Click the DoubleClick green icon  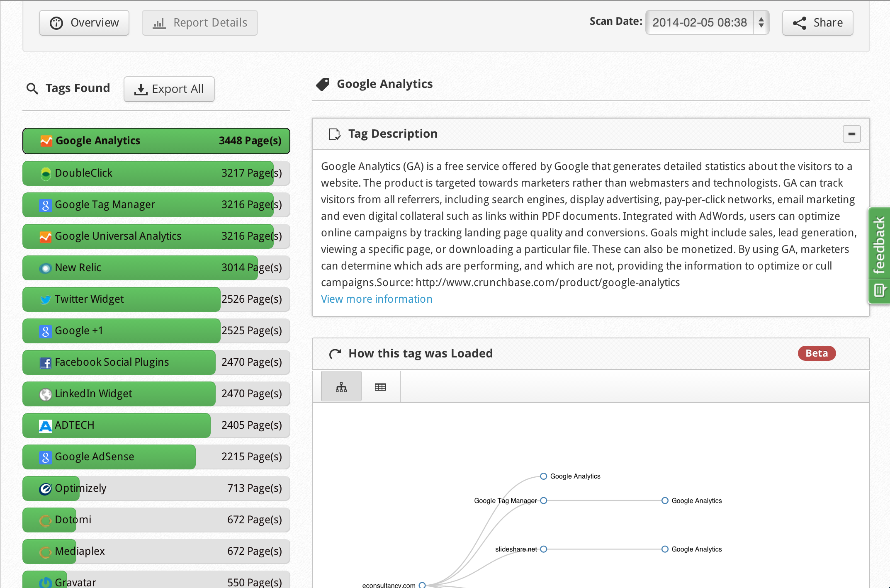45,173
